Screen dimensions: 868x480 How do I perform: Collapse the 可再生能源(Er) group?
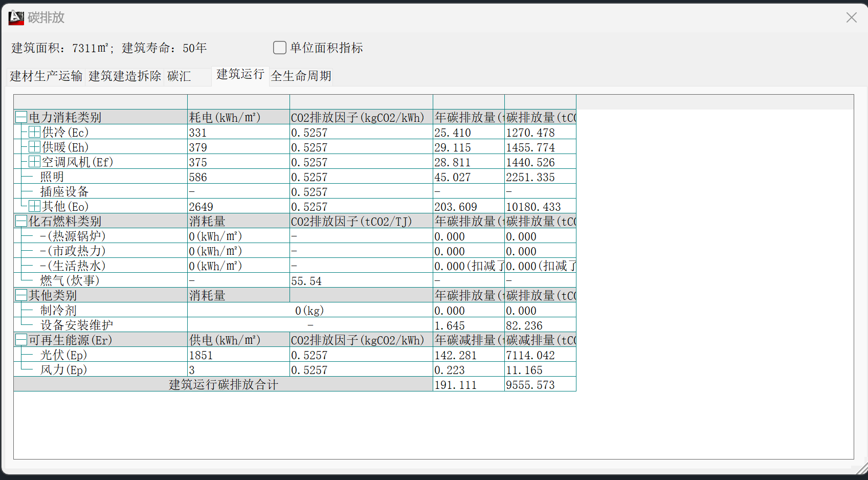point(21,340)
